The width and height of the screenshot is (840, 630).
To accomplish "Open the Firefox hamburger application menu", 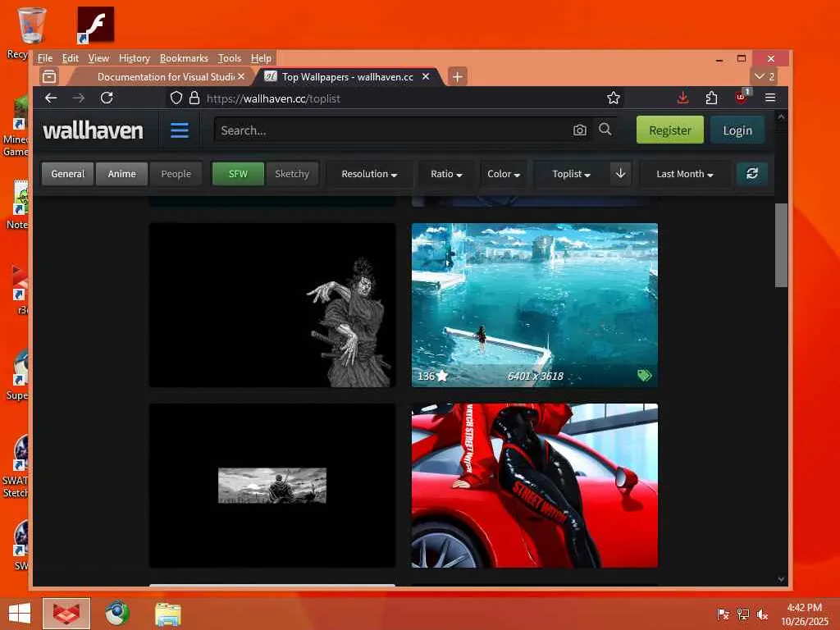I will 770,98.
